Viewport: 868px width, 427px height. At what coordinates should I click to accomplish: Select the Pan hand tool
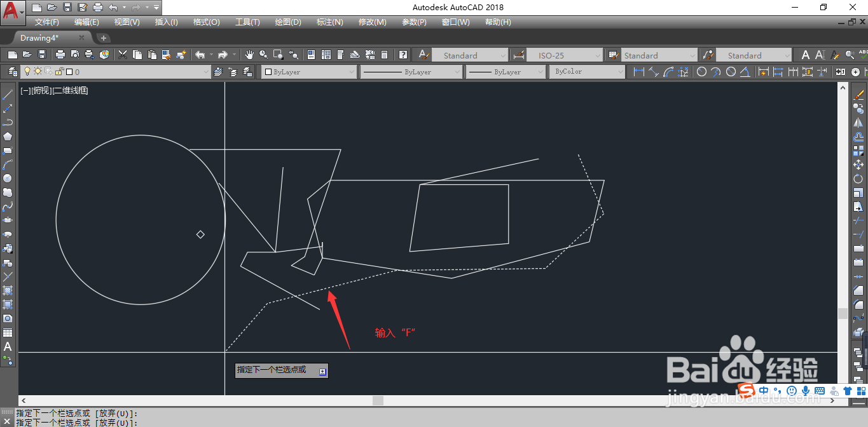click(249, 55)
